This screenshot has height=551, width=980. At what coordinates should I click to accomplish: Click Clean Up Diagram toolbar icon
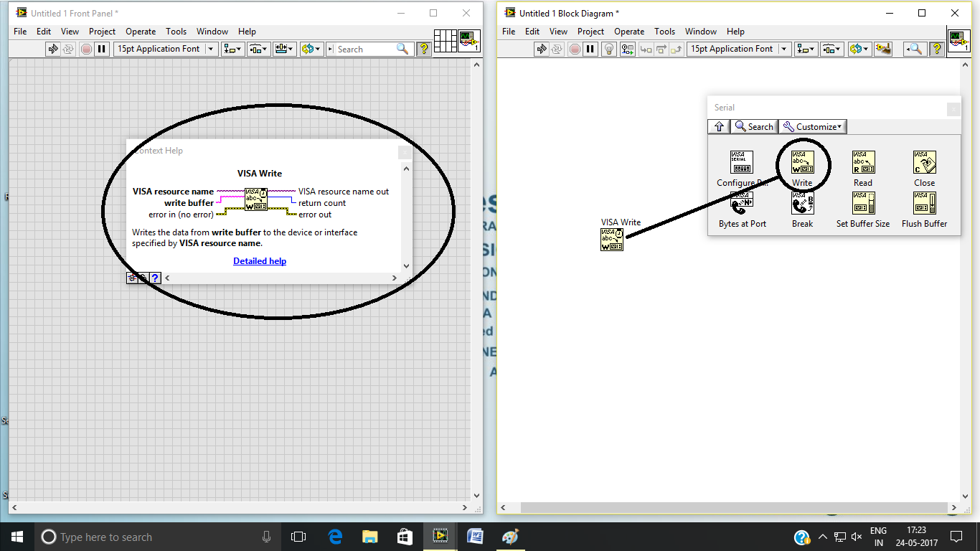point(883,49)
